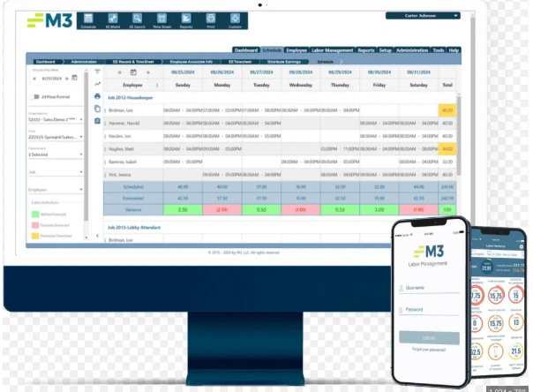Click the EE Record & TimeSheet breadcrumb
This screenshot has height=392, width=533.
(x=133, y=62)
